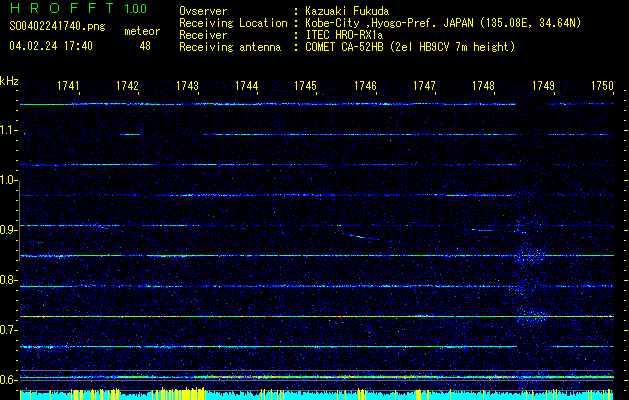Select the 1750 time marker

click(x=601, y=86)
